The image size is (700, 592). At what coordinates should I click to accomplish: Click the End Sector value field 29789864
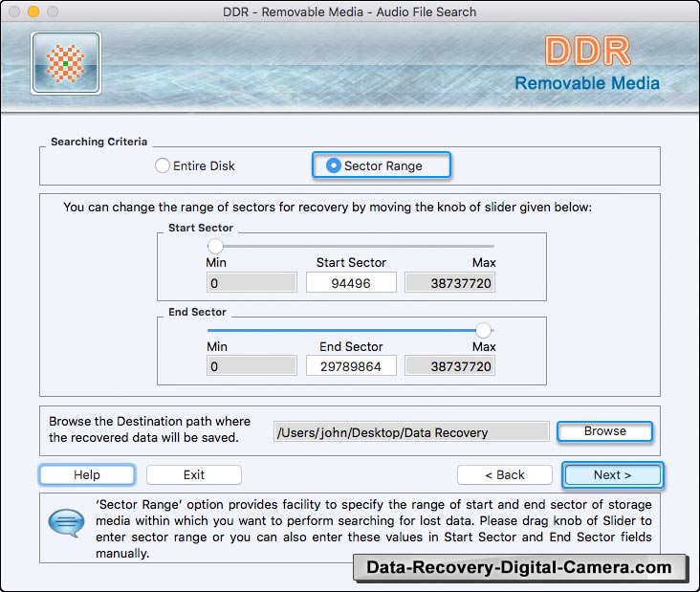(x=351, y=366)
